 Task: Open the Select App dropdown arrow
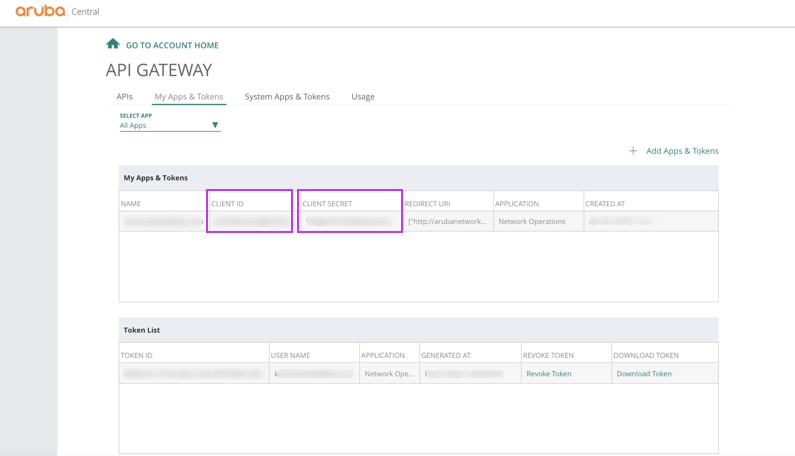click(x=215, y=125)
